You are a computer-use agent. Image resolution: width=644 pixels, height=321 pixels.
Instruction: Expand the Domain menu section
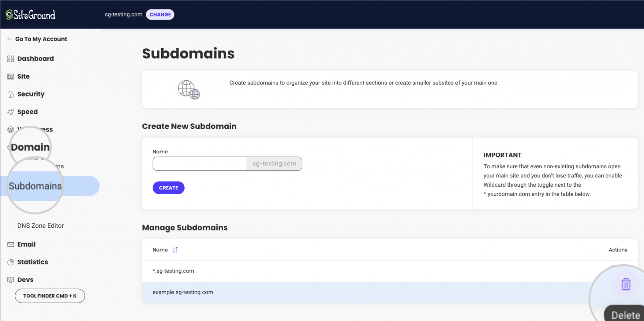(30, 147)
